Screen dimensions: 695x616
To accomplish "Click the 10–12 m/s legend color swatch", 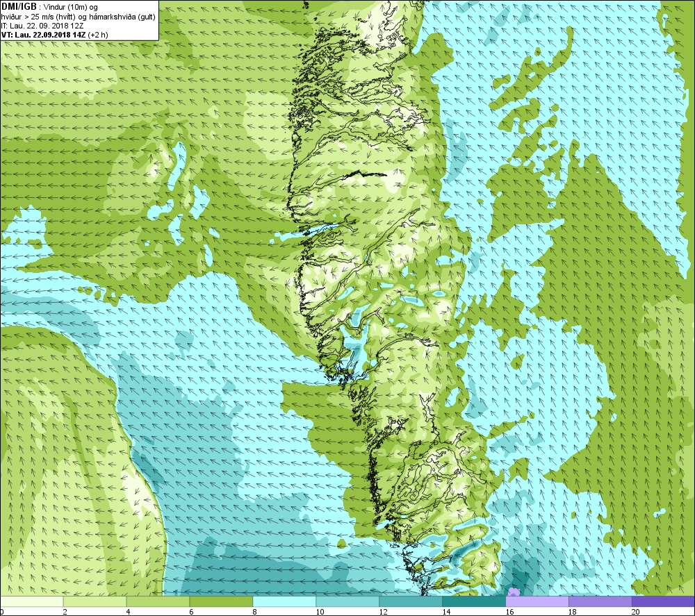I will click(347, 601).
